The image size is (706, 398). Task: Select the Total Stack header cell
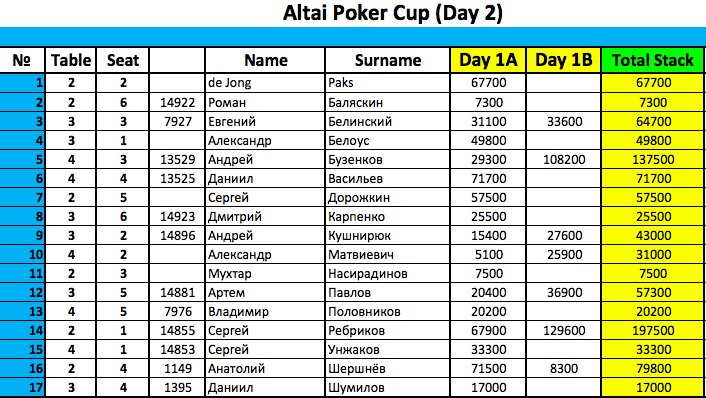pyautogui.click(x=652, y=60)
